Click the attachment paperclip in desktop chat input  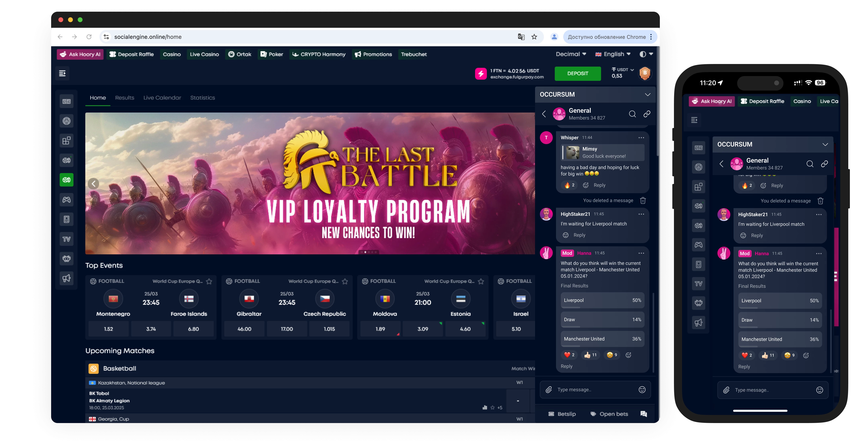549,389
